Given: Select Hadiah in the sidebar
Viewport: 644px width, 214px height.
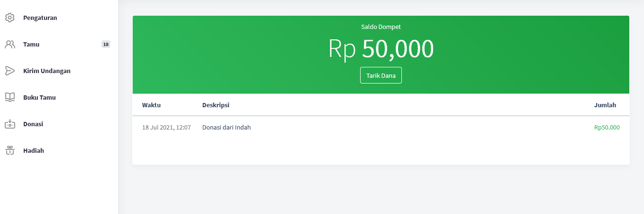Looking at the screenshot, I should click(x=59, y=150).
